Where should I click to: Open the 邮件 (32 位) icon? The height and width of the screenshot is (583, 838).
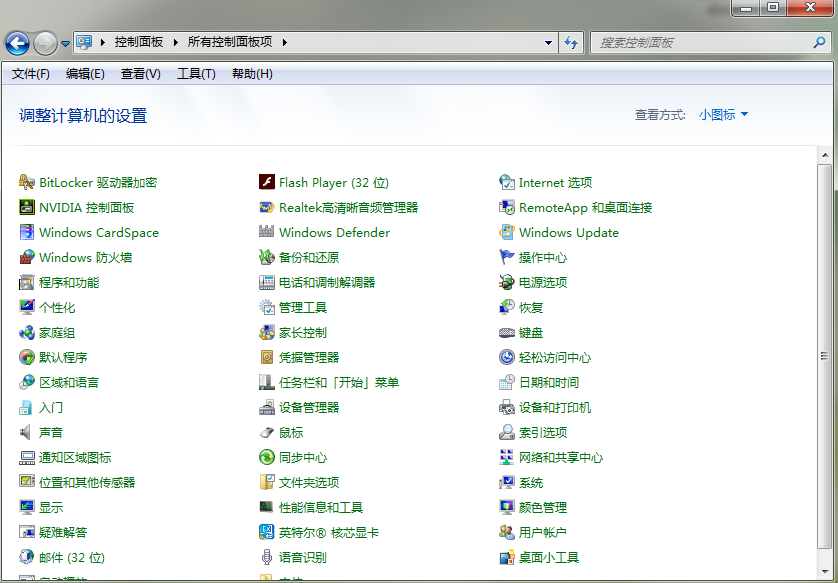pyautogui.click(x=27, y=557)
